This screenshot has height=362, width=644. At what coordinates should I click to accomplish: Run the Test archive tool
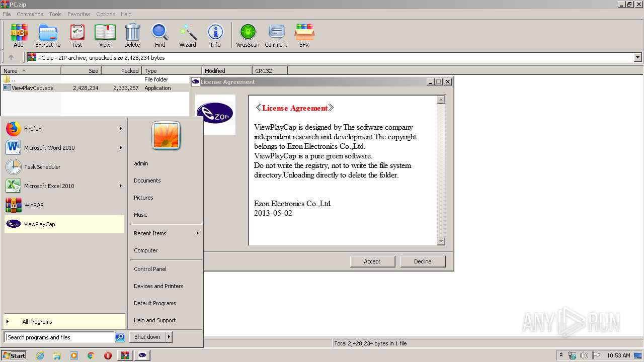77,35
